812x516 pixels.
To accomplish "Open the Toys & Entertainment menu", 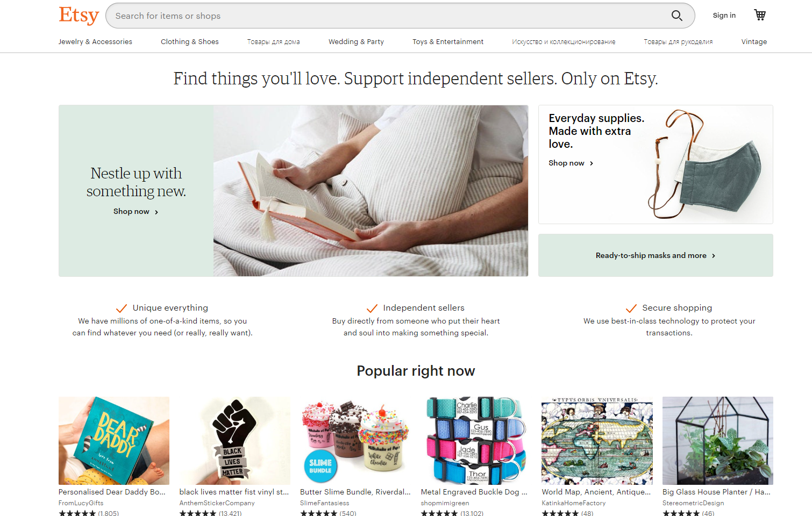I will (x=448, y=42).
